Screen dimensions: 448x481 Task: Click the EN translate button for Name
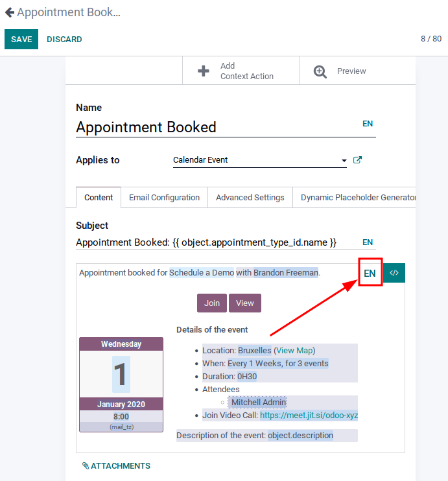pos(368,124)
